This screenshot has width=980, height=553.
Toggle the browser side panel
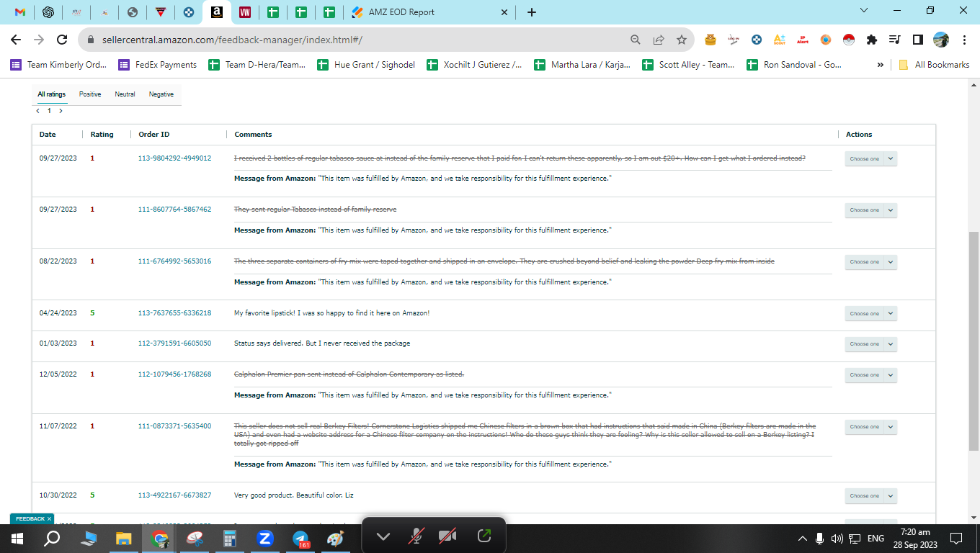coord(917,40)
